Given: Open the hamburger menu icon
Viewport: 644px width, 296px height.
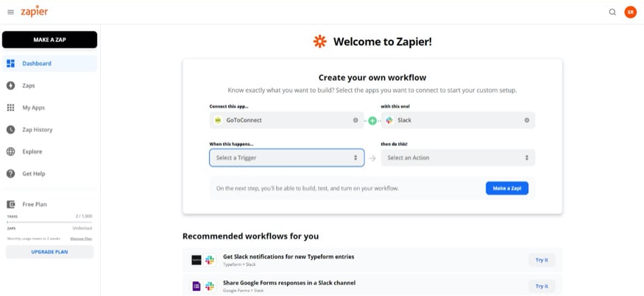Looking at the screenshot, I should 10,12.
